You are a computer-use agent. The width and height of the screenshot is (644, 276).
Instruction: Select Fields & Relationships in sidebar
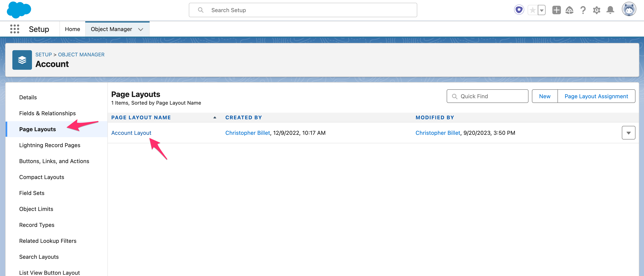click(x=47, y=113)
